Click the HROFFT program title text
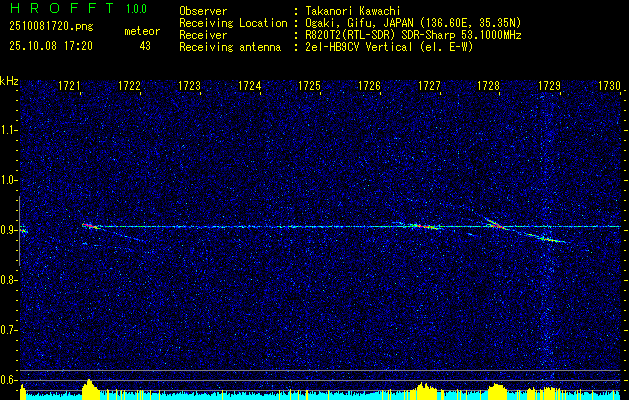Image resolution: width=629 pixels, height=400 pixels. point(62,8)
